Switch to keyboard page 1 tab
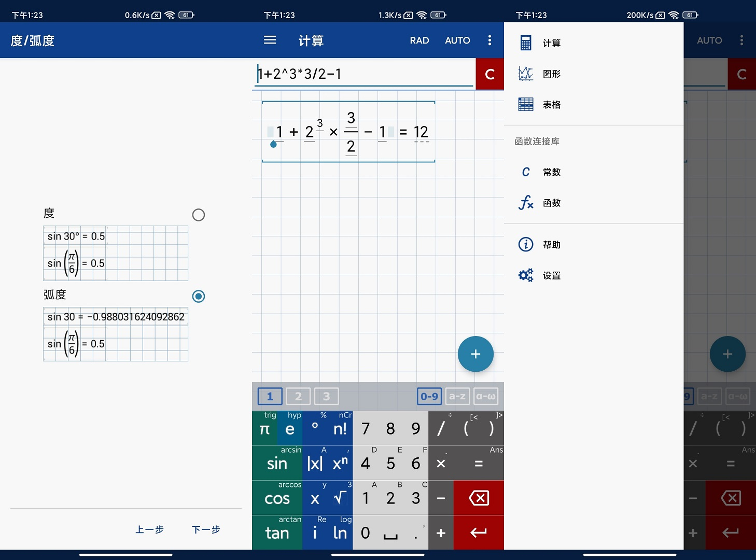 pyautogui.click(x=270, y=397)
